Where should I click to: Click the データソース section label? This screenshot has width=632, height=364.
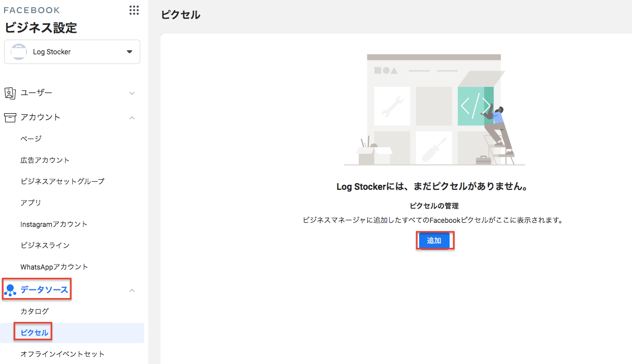coord(44,290)
